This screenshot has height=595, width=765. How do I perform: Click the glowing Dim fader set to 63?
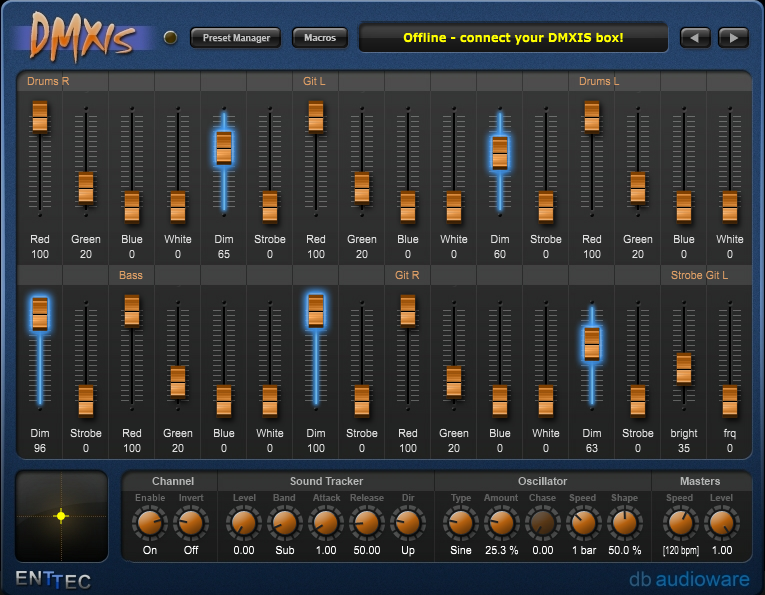592,344
